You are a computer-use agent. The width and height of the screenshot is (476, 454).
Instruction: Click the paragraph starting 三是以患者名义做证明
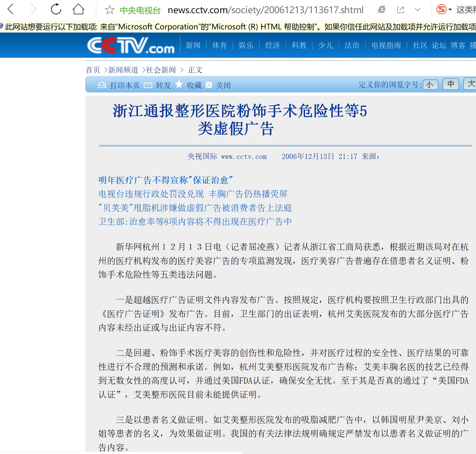coord(283,433)
